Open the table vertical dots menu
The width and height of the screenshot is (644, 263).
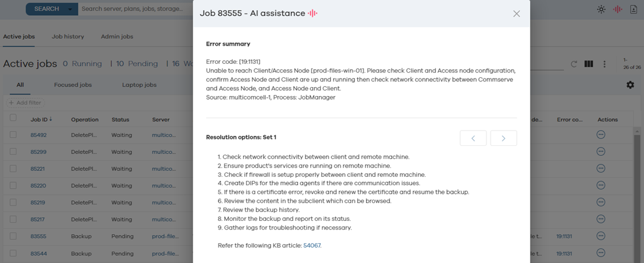coord(604,64)
